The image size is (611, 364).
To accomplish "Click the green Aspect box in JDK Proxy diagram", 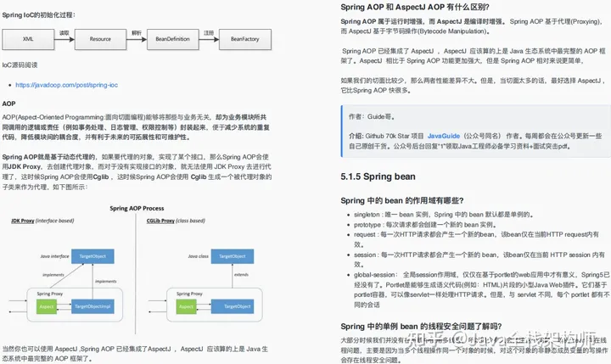I will point(47,306).
